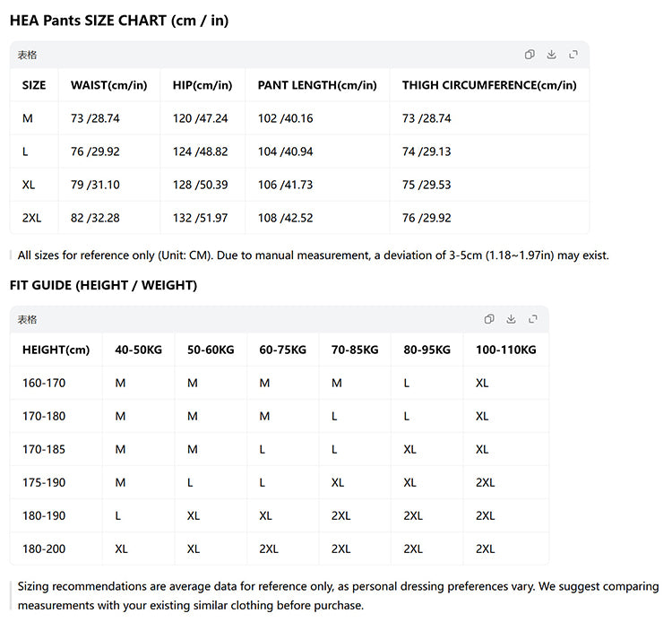Screen dimensions: 672x622
Task: Click the 表格 label above fit guide
Action: click(x=27, y=319)
